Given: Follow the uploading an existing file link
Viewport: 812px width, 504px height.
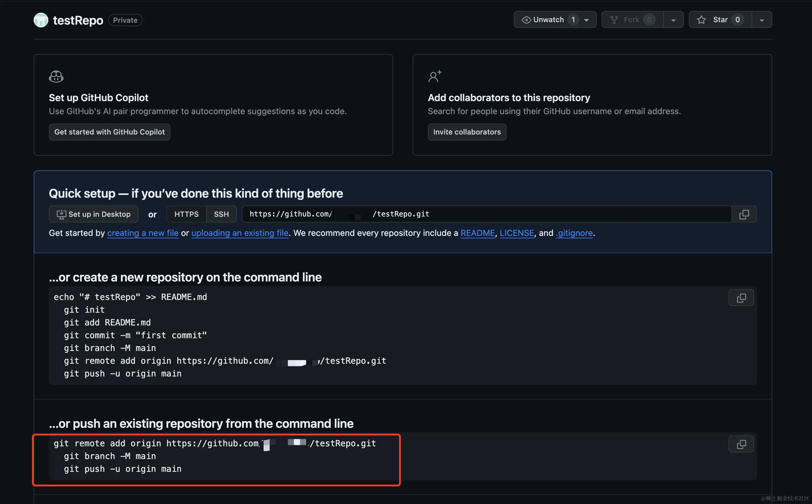Looking at the screenshot, I should point(240,233).
